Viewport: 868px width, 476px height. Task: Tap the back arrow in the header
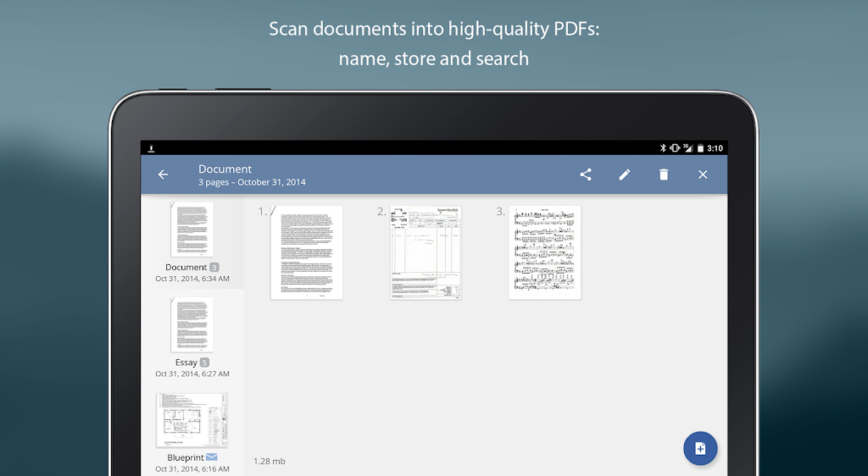pyautogui.click(x=163, y=174)
